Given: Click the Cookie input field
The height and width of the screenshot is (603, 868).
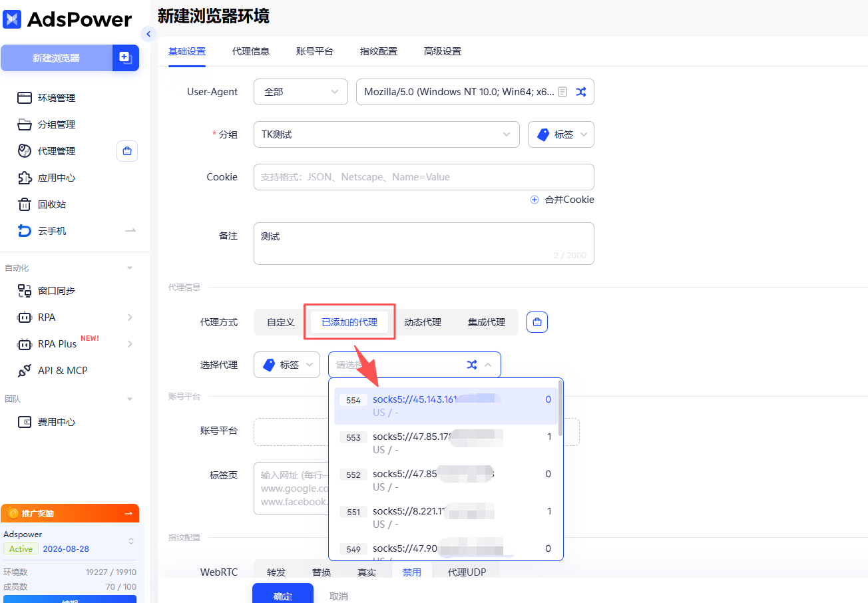Looking at the screenshot, I should [x=424, y=177].
